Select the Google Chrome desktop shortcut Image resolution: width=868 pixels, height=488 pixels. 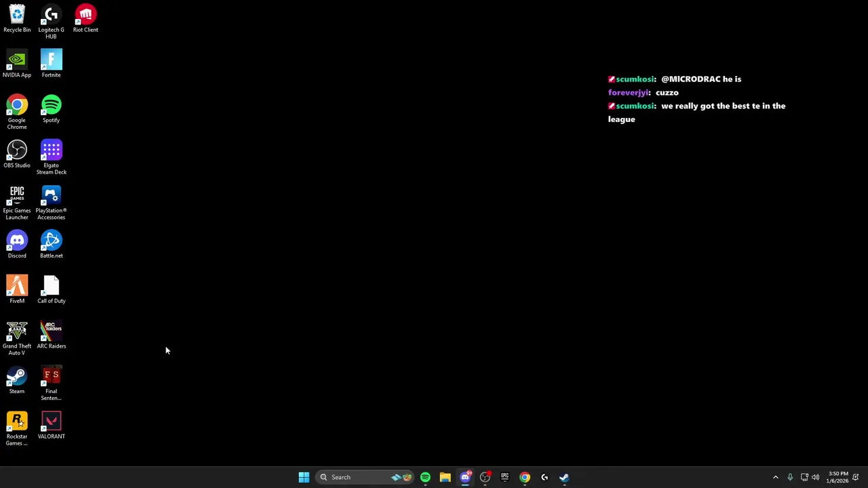[17, 112]
